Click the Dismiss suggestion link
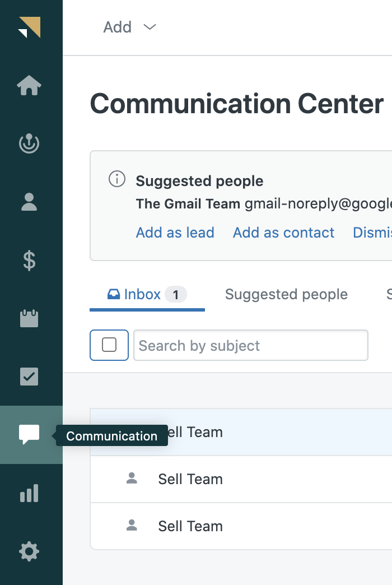392x585 pixels. (x=372, y=233)
